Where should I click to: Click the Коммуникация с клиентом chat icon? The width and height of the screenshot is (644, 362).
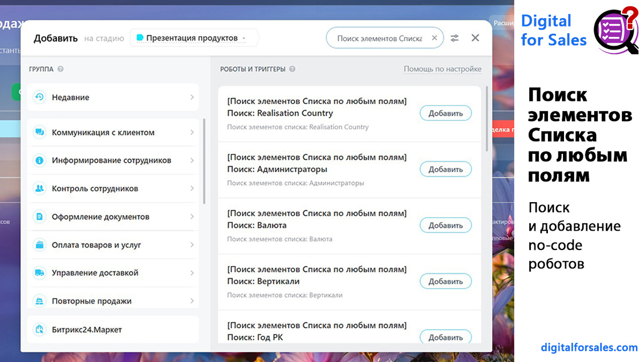point(39,132)
